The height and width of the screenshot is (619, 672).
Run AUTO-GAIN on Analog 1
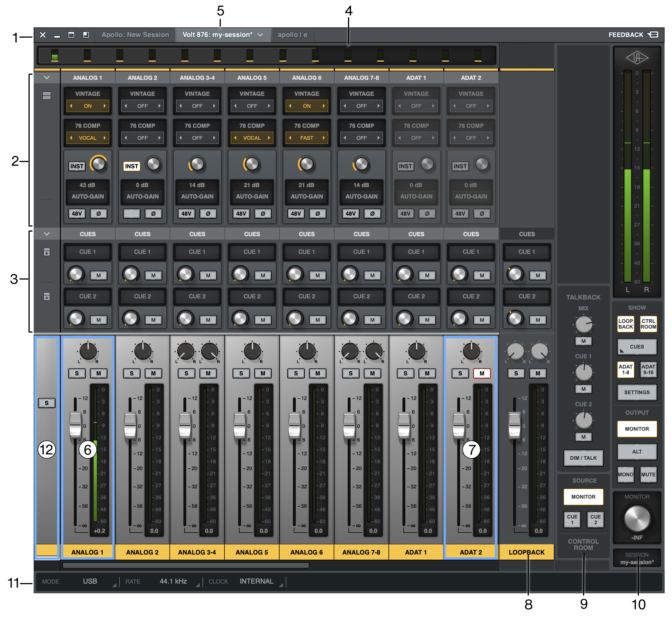pos(88,196)
